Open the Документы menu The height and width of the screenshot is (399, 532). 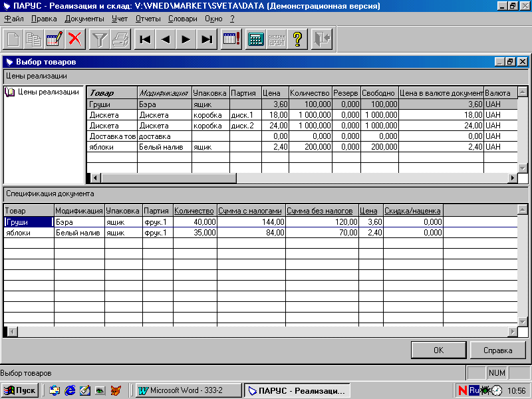click(84, 19)
